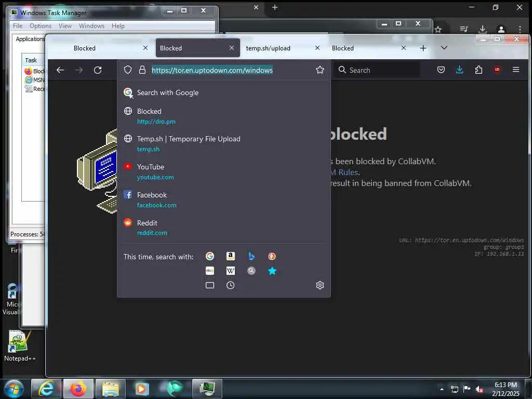Select the Applications tab in Task Manager
This screenshot has height=399, width=532.
[30, 39]
